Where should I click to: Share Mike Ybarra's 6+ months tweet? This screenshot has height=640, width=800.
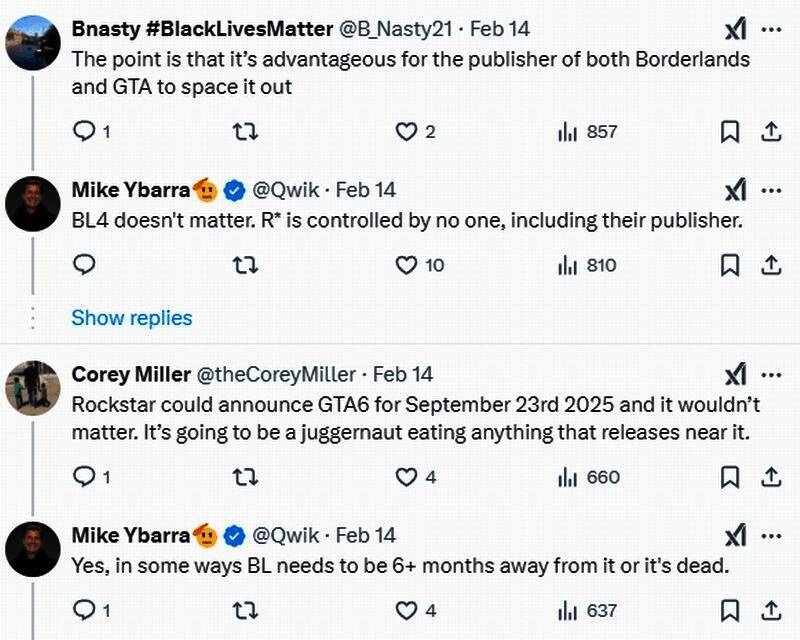771,610
